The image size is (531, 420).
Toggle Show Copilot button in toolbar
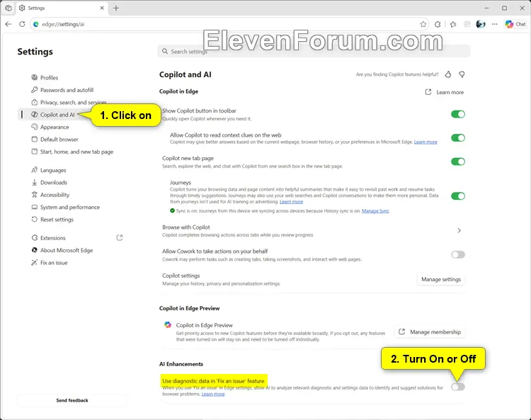tap(458, 114)
